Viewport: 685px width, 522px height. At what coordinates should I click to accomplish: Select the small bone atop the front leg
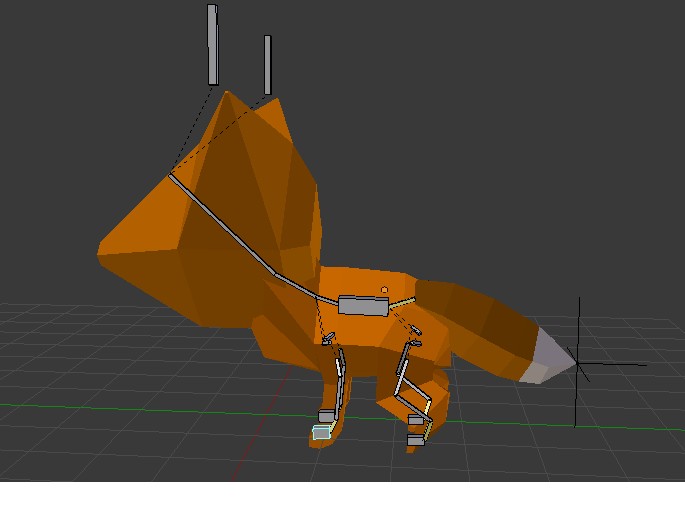(x=328, y=341)
